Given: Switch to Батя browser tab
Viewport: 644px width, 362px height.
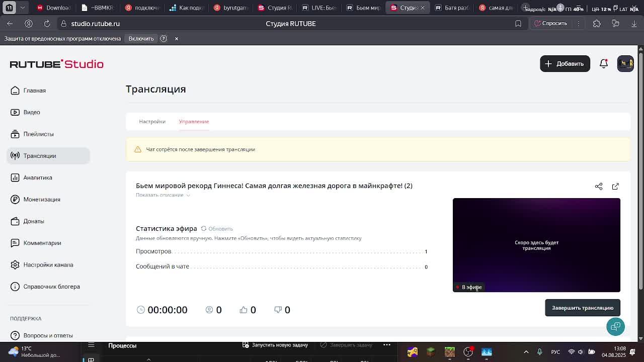Looking at the screenshot, I should [452, 8].
